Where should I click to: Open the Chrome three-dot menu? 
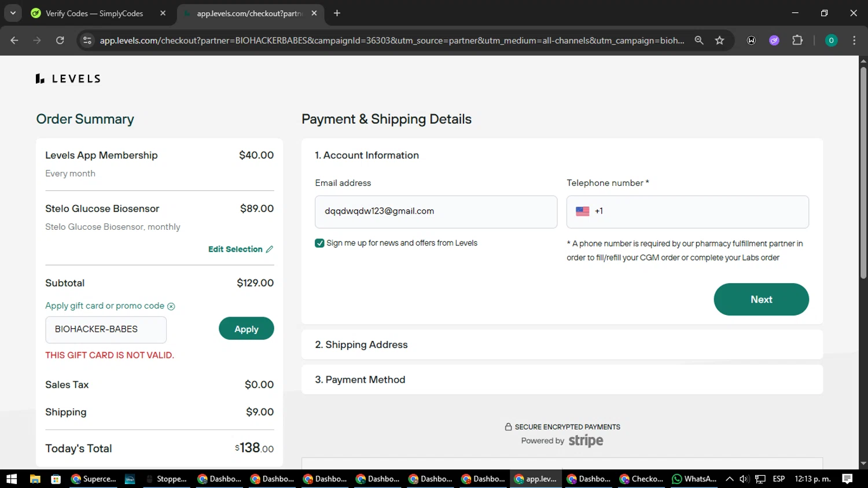(854, 40)
